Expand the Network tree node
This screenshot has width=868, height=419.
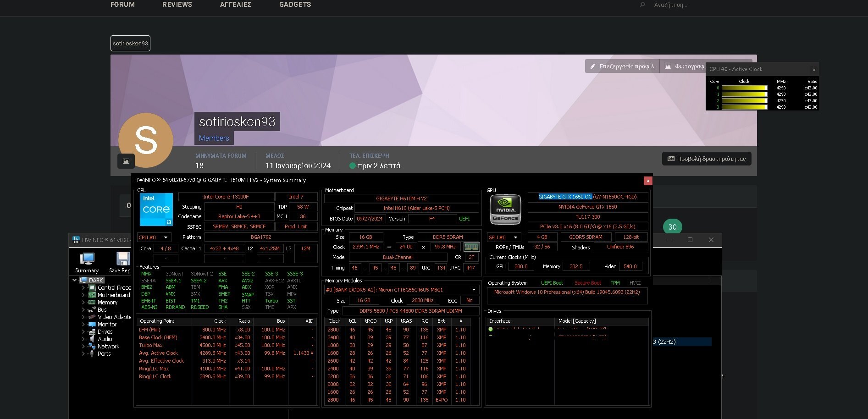(83, 346)
